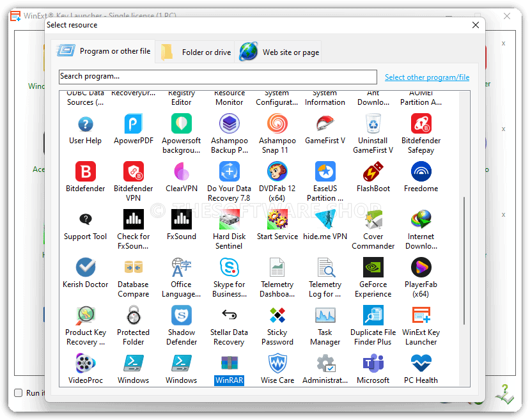530x420 pixels.
Task: Select the VideoProc icon
Action: pyautogui.click(x=86, y=363)
